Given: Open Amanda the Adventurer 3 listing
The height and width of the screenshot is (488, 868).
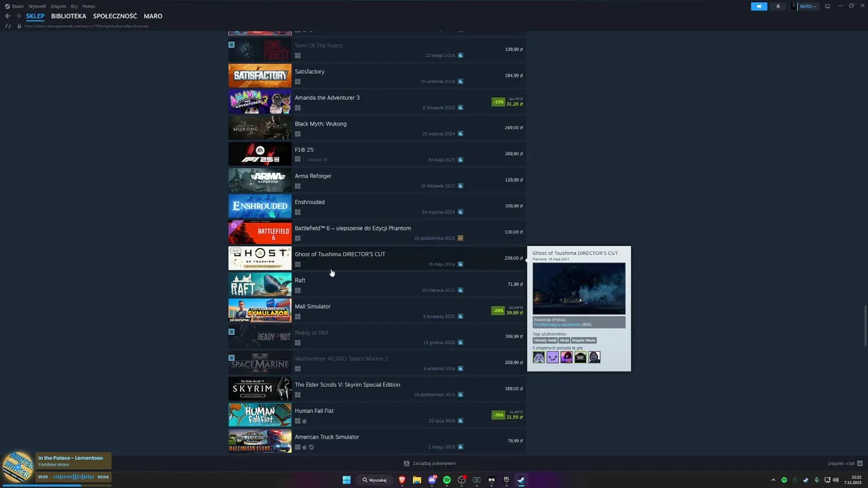Looking at the screenshot, I should pyautogui.click(x=377, y=102).
